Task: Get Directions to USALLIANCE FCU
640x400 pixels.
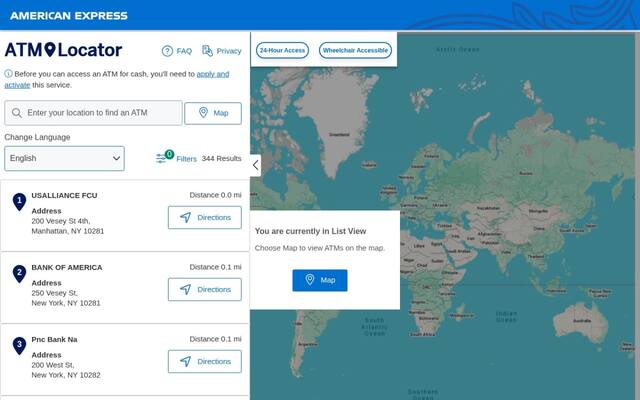Action: click(204, 218)
